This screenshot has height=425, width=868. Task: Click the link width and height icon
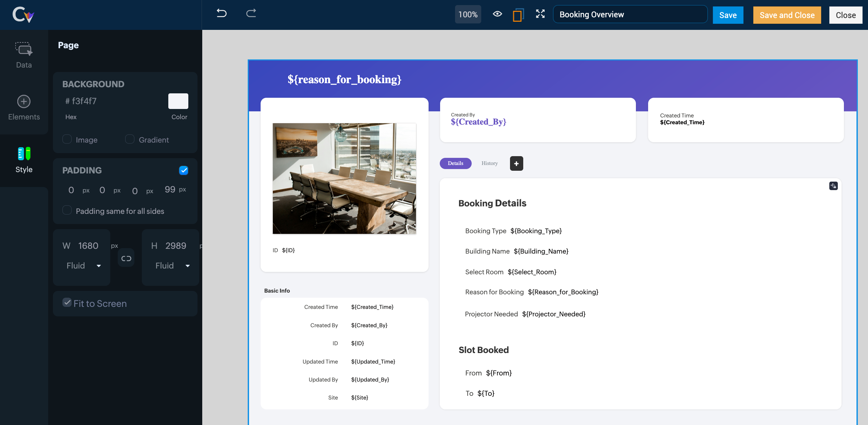(126, 258)
